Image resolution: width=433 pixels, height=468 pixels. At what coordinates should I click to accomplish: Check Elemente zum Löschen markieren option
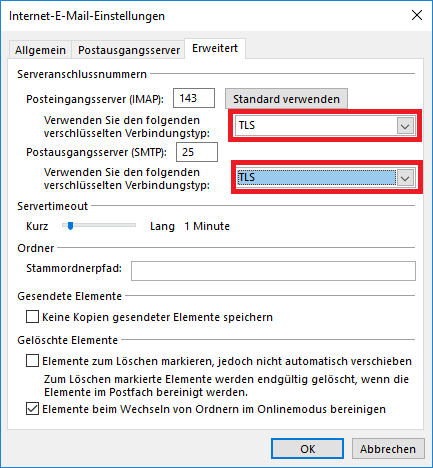click(x=32, y=361)
